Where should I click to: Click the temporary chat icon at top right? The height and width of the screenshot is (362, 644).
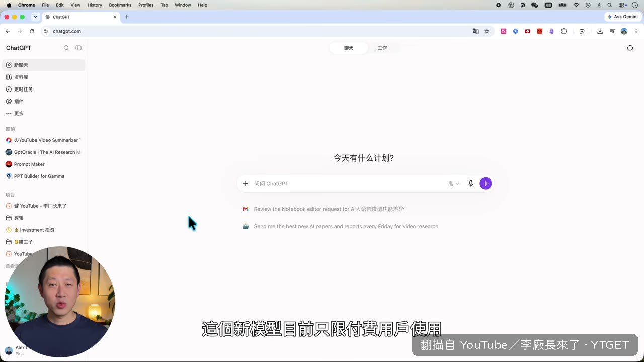(x=630, y=48)
